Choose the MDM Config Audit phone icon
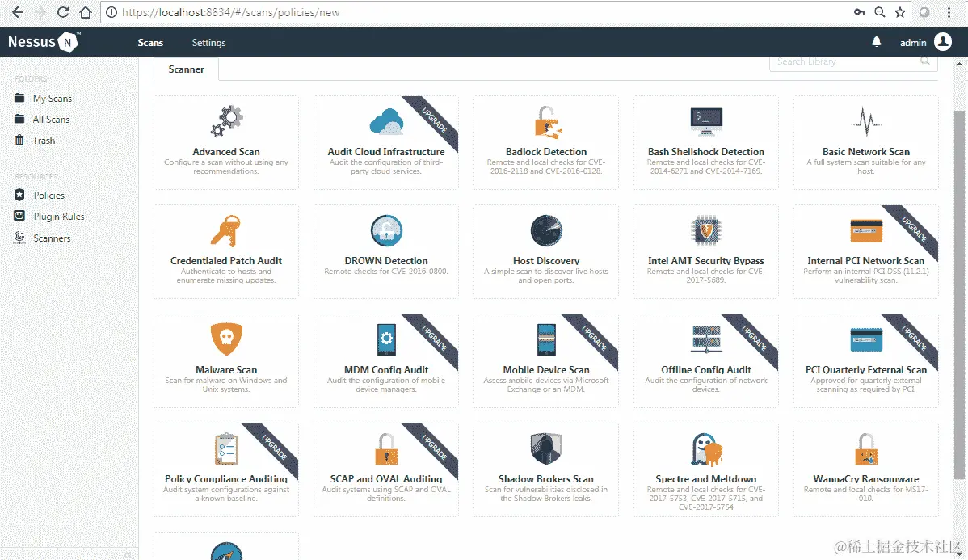 [x=386, y=339]
